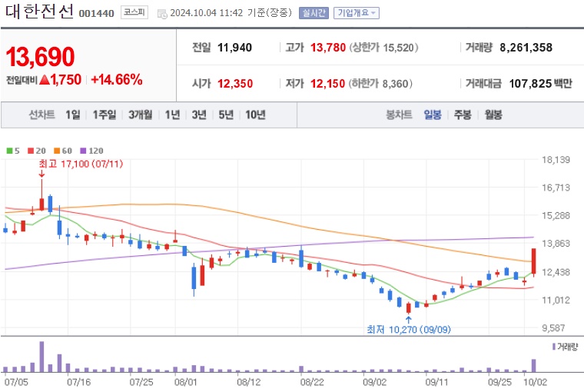Click the 상한가 15,520 text

tap(383, 48)
